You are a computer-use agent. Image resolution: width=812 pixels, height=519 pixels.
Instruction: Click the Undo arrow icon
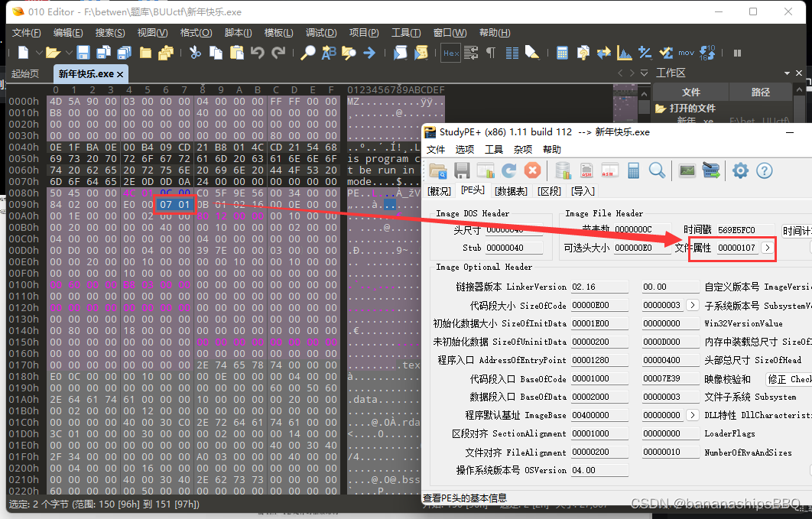[x=258, y=52]
